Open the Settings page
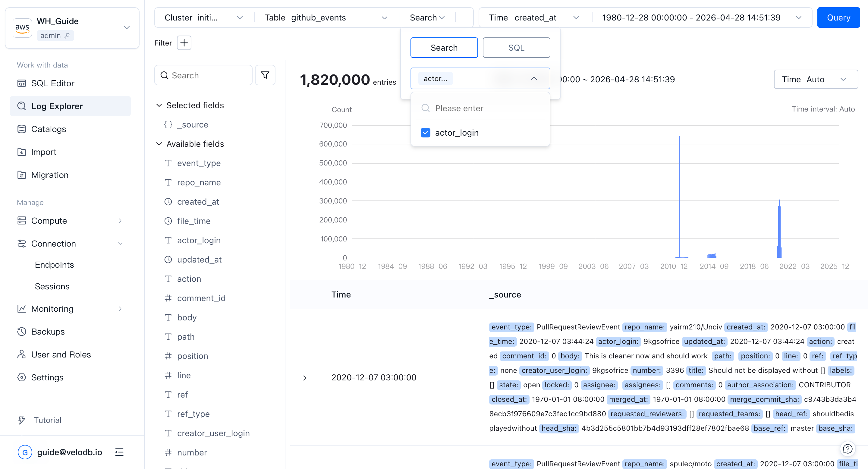This screenshot has width=868, height=469. (x=47, y=377)
